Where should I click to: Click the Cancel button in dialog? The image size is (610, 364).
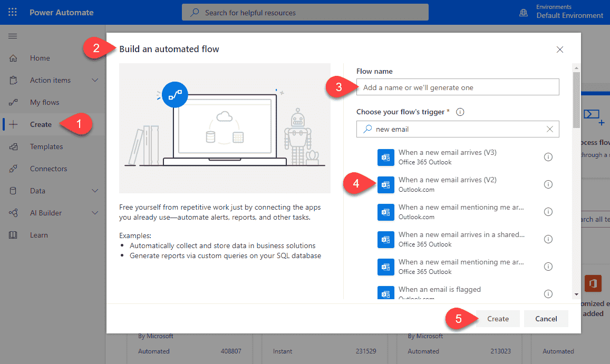click(546, 319)
